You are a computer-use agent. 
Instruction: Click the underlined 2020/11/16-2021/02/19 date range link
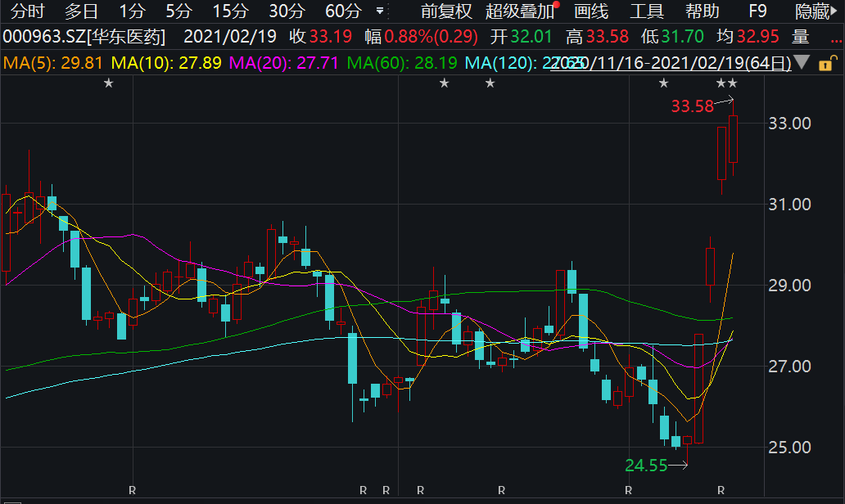point(671,64)
